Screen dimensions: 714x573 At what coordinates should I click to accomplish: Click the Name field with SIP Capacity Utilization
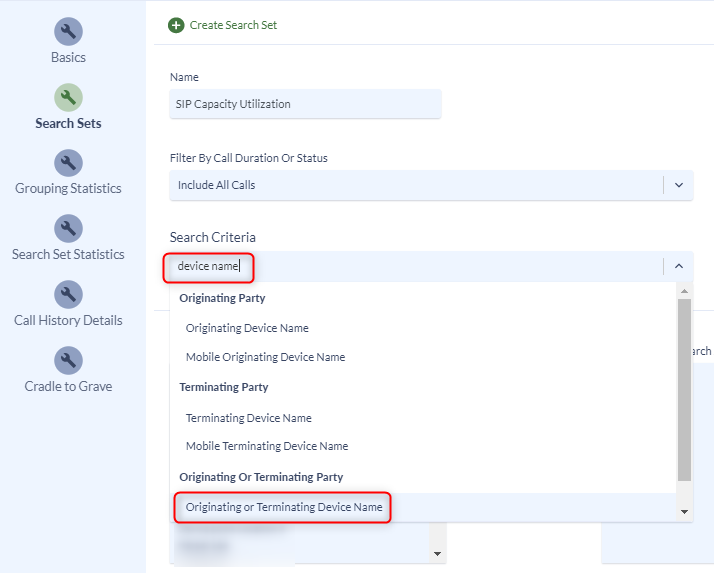coord(305,104)
